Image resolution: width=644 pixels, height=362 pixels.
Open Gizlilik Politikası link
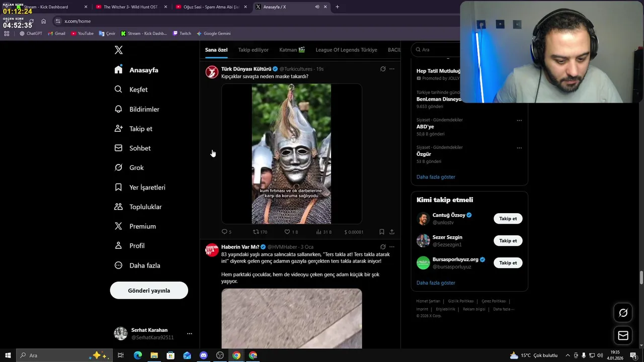click(x=461, y=301)
